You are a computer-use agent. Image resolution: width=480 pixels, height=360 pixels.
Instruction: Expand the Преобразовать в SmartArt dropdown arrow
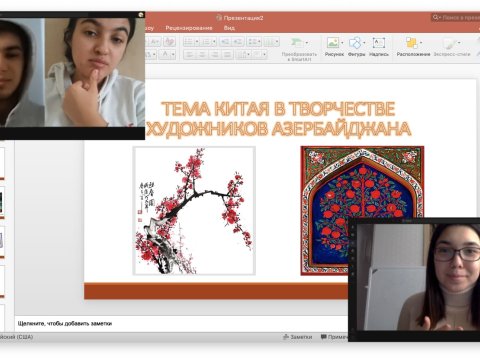(x=307, y=43)
